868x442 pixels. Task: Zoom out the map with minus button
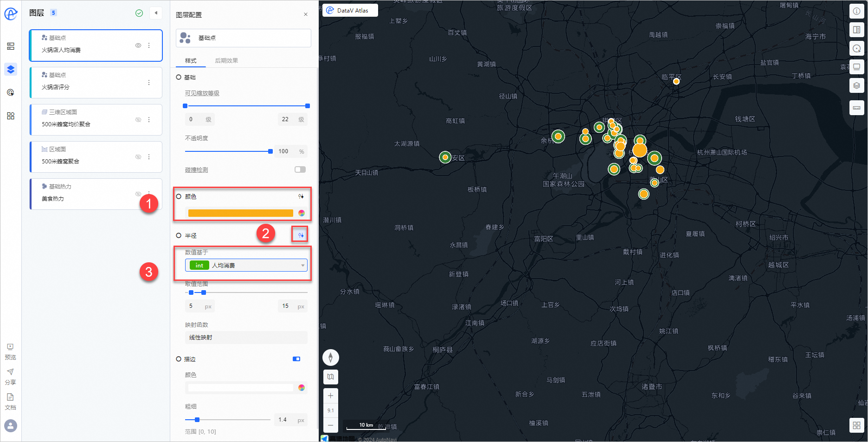tap(331, 425)
